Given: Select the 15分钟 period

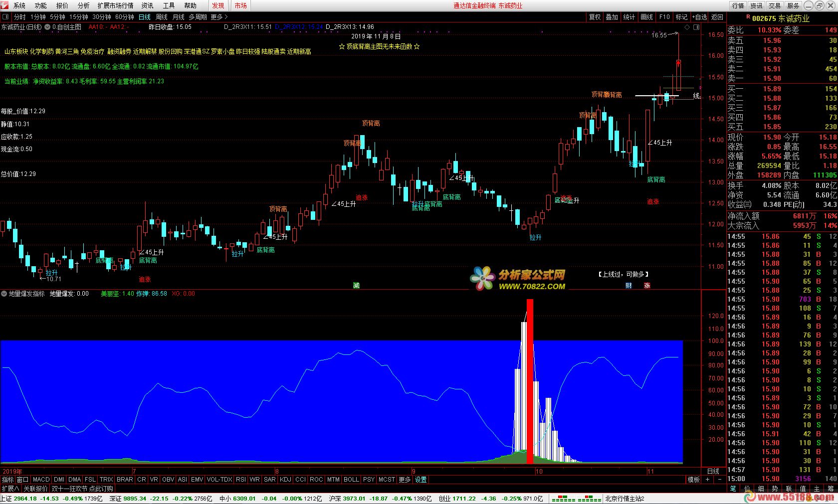Looking at the screenshot, I should [x=79, y=17].
